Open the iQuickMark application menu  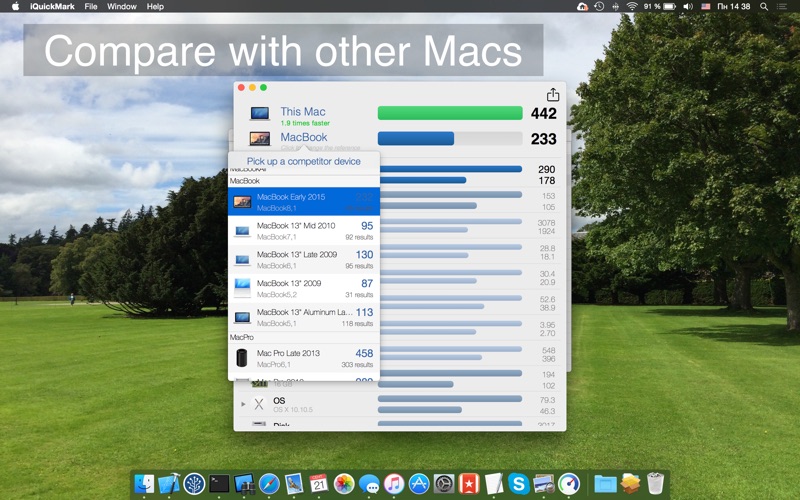(52, 7)
